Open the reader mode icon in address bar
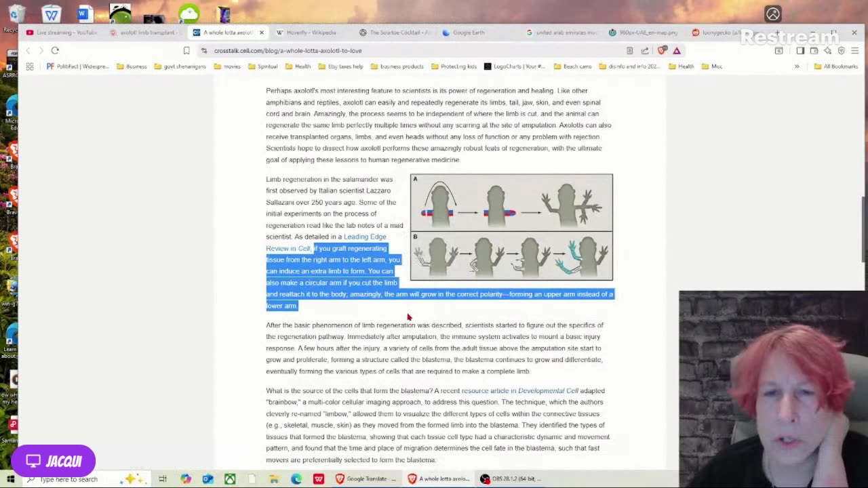 pyautogui.click(x=629, y=50)
